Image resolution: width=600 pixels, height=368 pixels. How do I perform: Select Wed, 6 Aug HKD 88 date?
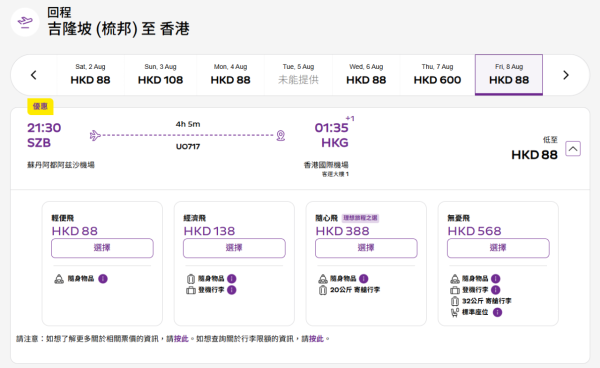click(366, 75)
